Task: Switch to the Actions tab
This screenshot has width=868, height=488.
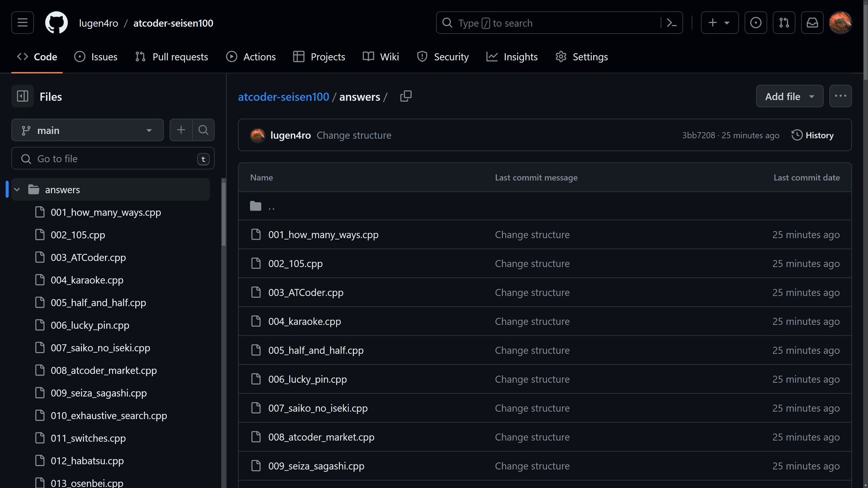Action: (251, 57)
